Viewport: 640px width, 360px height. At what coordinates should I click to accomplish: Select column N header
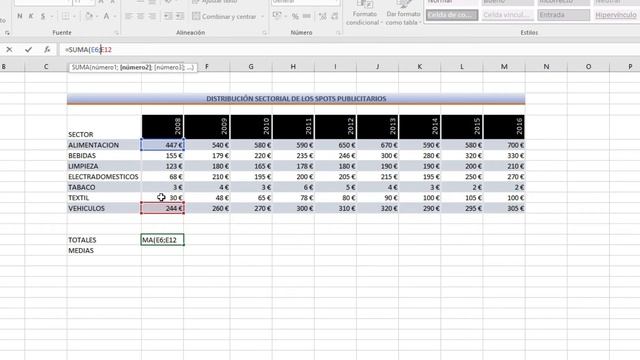pyautogui.click(x=546, y=67)
